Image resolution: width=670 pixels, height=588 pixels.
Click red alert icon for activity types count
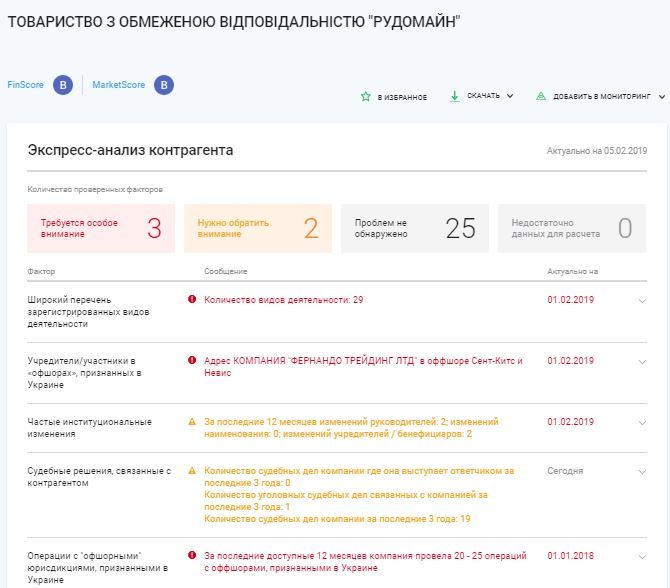click(x=192, y=299)
